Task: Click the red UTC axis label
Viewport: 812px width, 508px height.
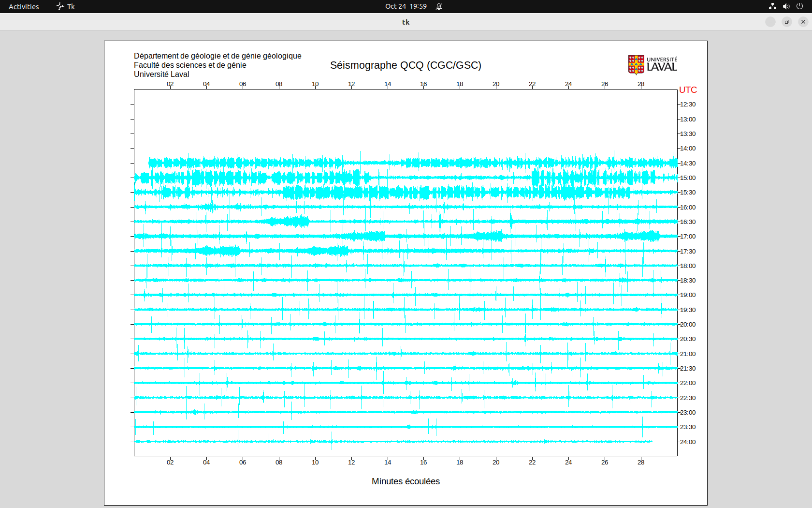Action: click(688, 90)
